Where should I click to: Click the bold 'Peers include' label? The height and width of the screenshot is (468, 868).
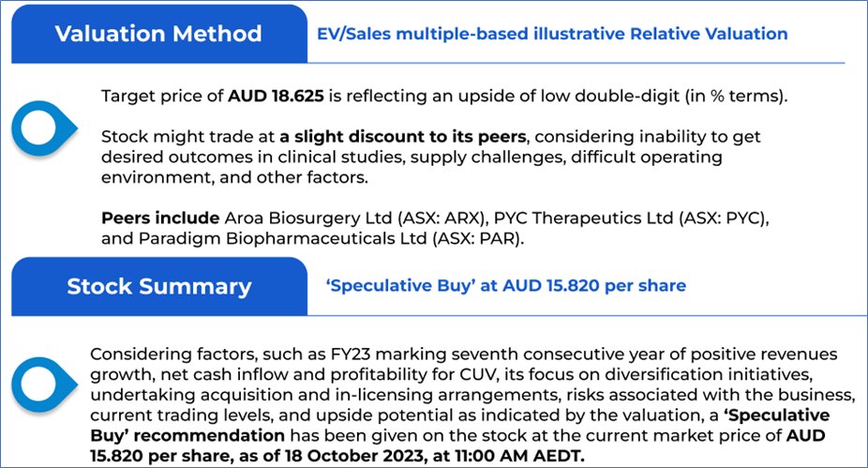coord(150,218)
